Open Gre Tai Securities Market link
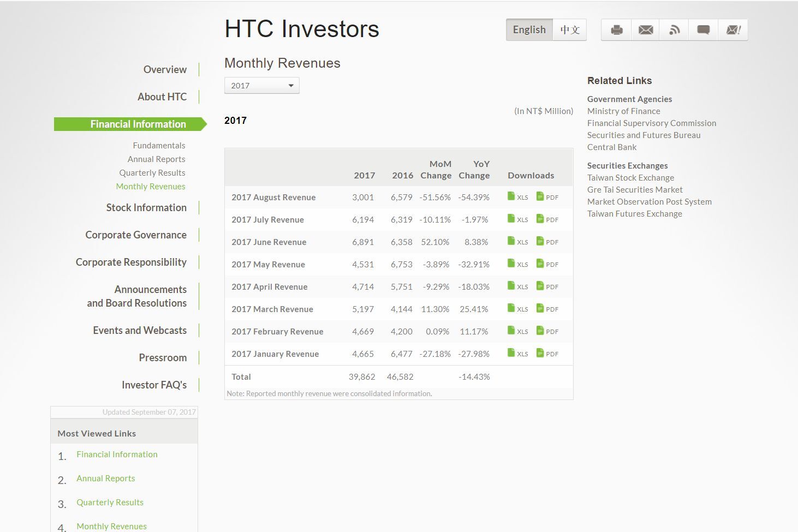 tap(635, 189)
